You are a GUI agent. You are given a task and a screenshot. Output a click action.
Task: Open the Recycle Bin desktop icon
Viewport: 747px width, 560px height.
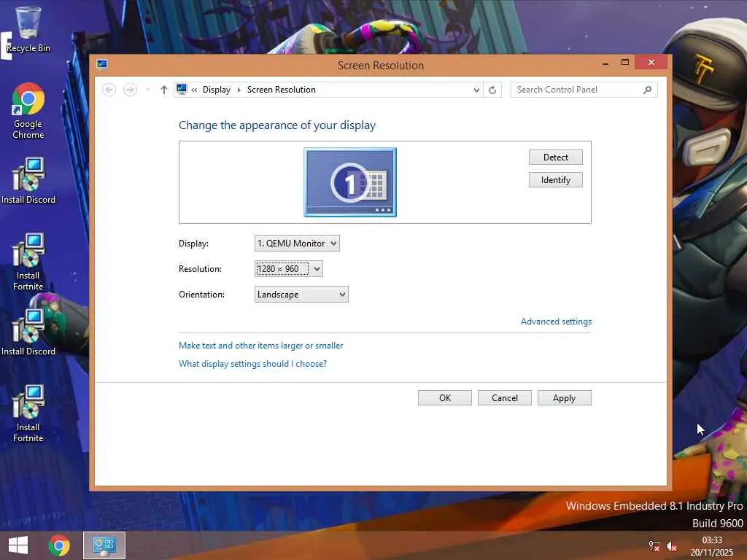28,28
